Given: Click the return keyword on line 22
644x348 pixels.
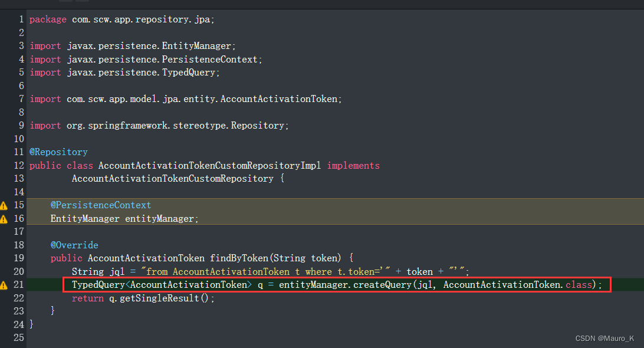Looking at the screenshot, I should [87, 297].
